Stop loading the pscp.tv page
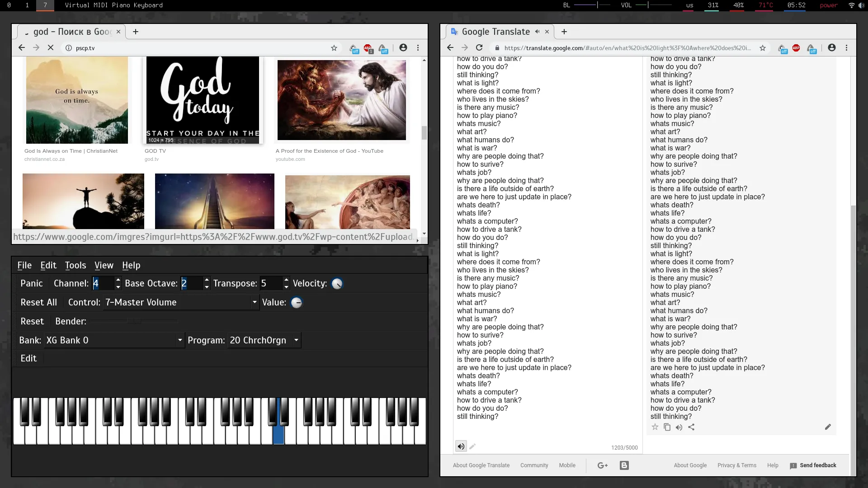 point(51,48)
